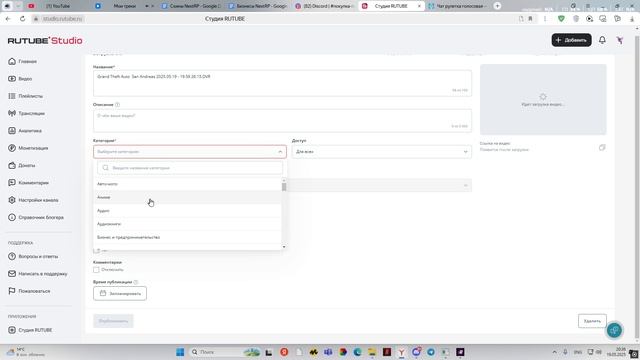This screenshot has height=360, width=640.
Task: Open the green shield protection icon
Action: click(561, 19)
